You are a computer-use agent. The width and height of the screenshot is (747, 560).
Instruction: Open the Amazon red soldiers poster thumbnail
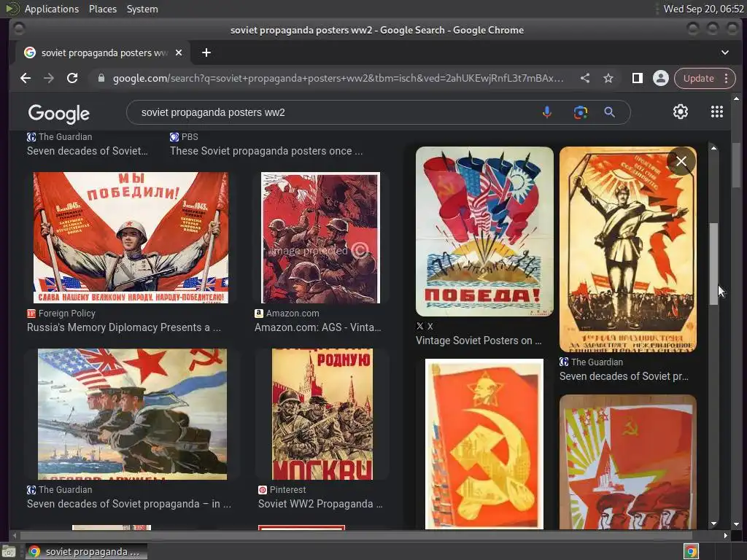pyautogui.click(x=321, y=238)
